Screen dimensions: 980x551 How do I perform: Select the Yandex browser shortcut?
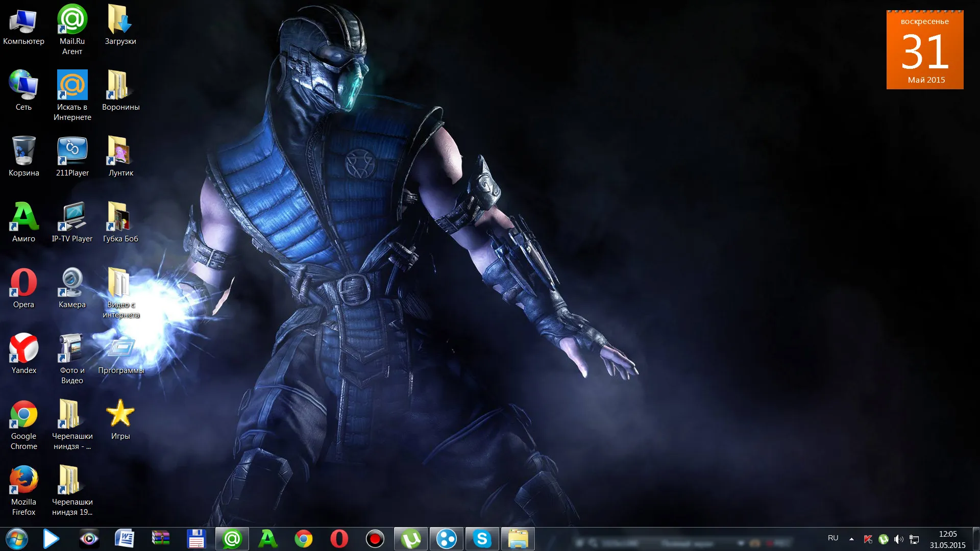coord(23,354)
